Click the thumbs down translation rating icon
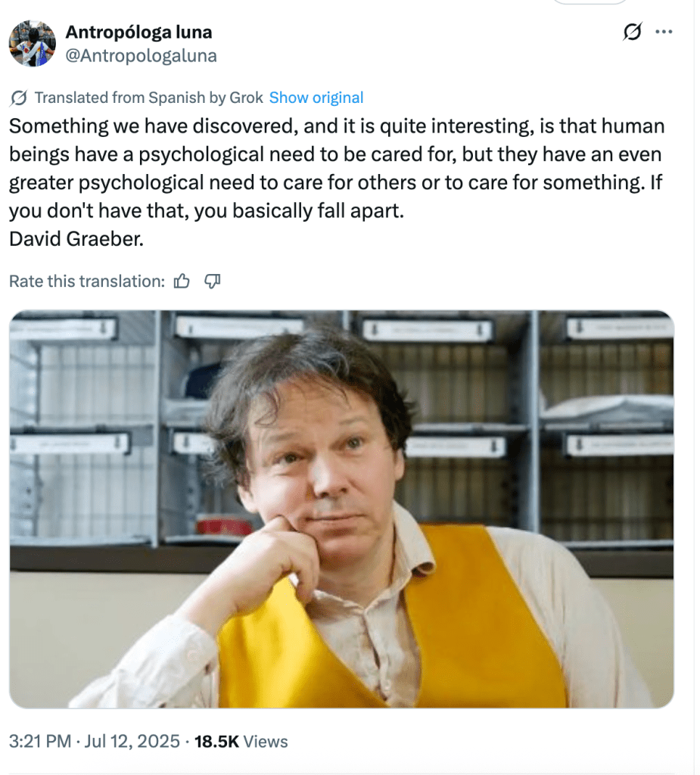This screenshot has width=700, height=775. click(x=213, y=282)
